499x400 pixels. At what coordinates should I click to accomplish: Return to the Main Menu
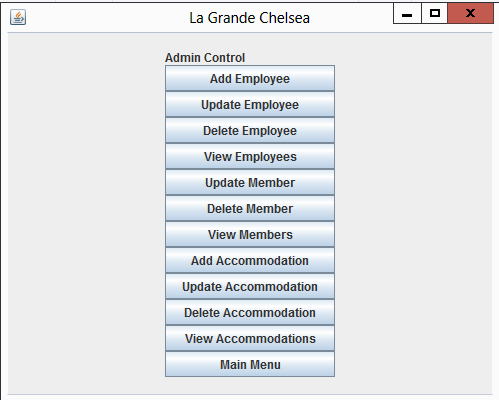pyautogui.click(x=250, y=364)
